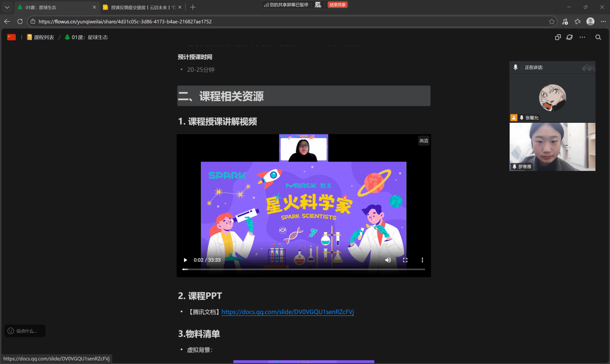
Task: Close the 01课：星球生态 tab
Action: click(x=94, y=7)
